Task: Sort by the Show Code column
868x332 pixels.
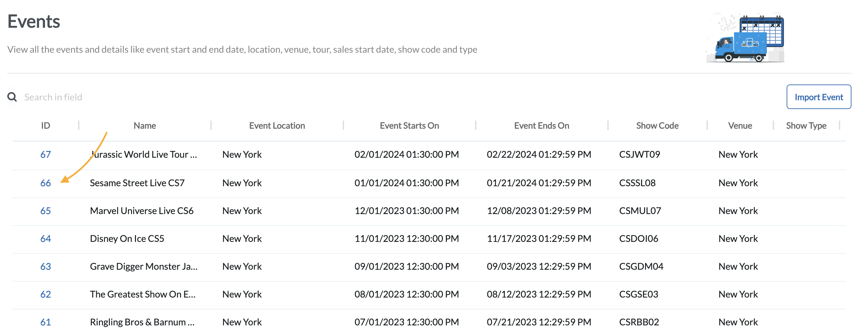Action: [x=657, y=125]
